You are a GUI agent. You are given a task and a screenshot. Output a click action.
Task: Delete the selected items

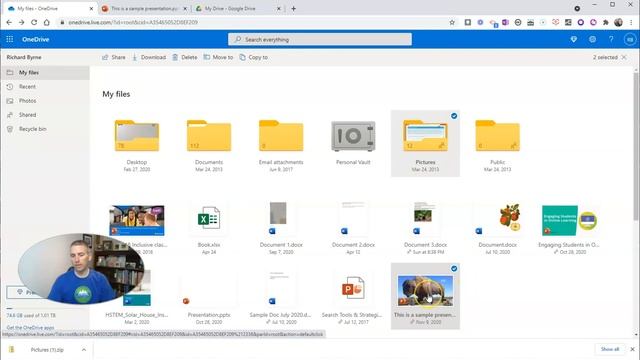[x=184, y=57]
